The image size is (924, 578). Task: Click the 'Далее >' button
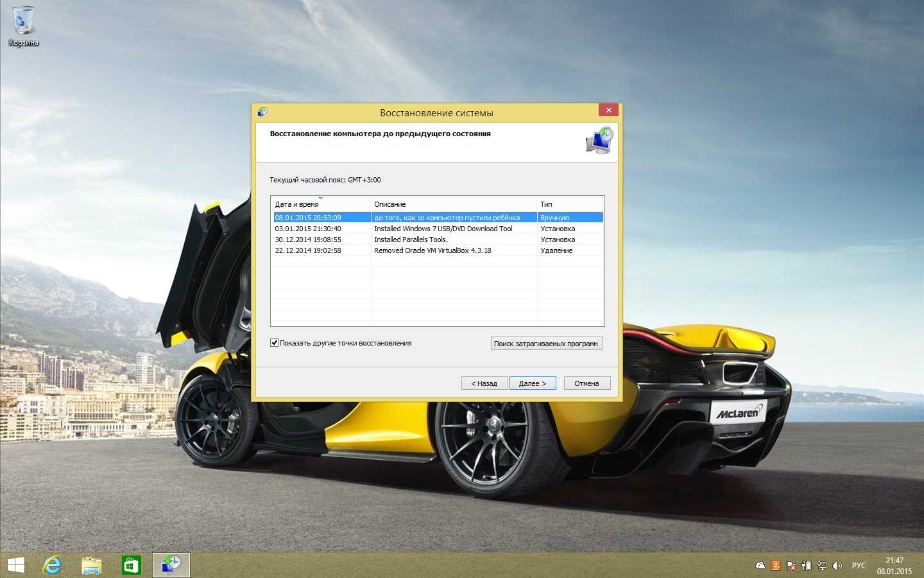pos(533,383)
